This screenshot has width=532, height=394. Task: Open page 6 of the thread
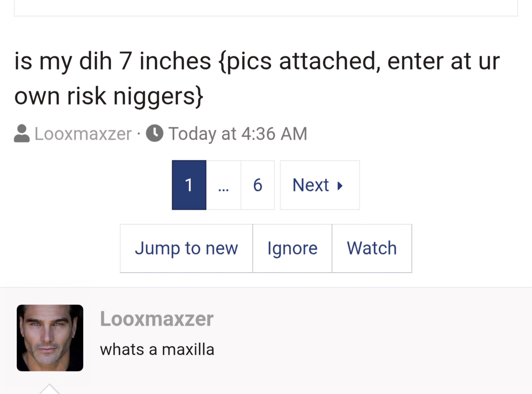(258, 185)
